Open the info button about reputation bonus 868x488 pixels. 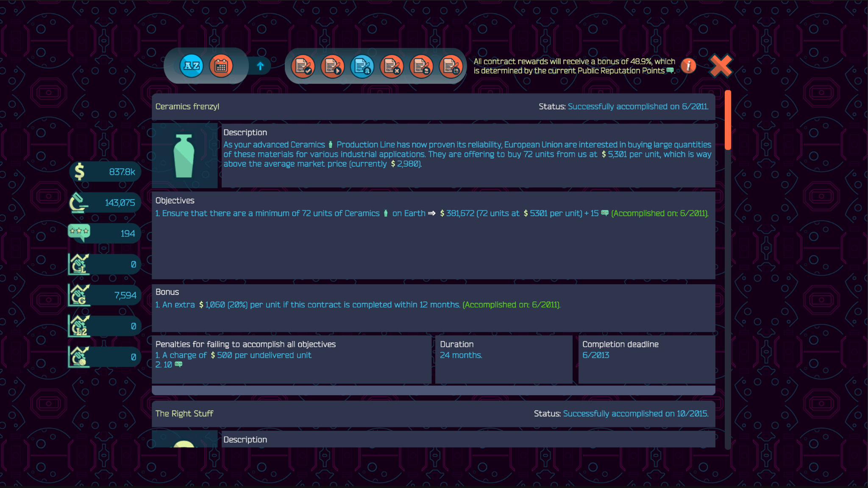tap(689, 66)
